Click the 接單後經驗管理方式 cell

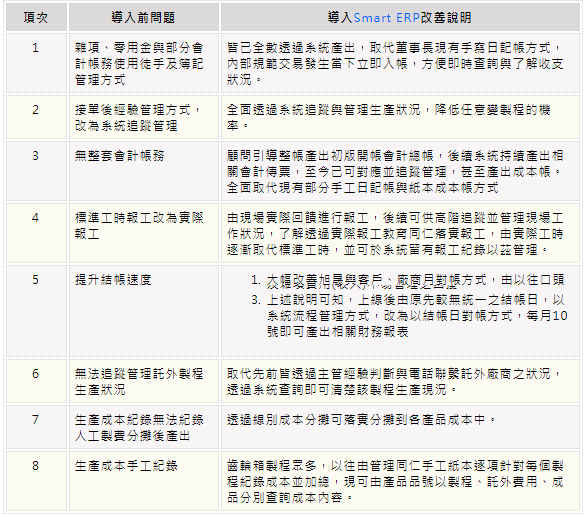pyautogui.click(x=144, y=117)
